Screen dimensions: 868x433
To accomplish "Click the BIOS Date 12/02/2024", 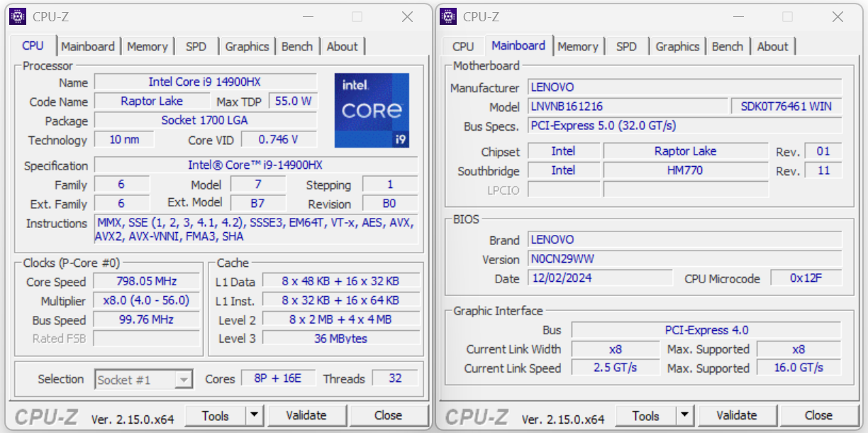I will tap(600, 278).
